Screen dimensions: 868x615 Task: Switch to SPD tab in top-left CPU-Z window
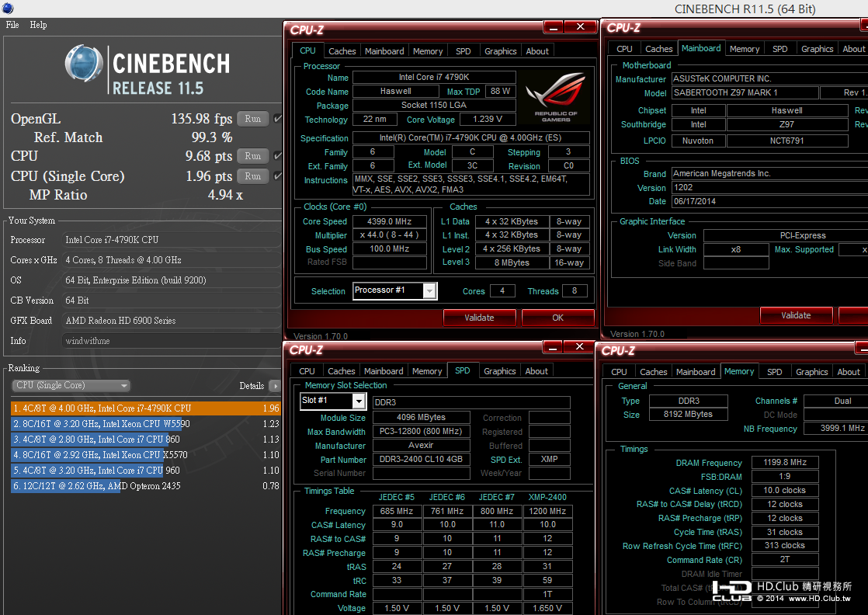tap(464, 51)
